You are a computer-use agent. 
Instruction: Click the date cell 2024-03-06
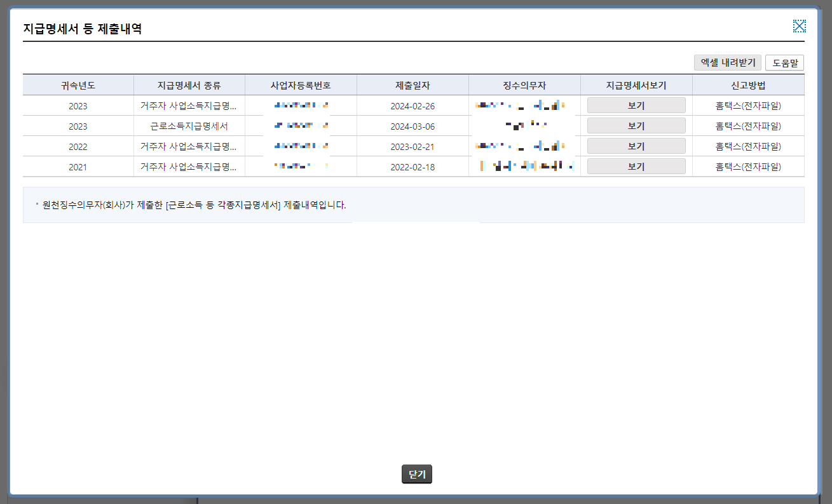tap(413, 126)
